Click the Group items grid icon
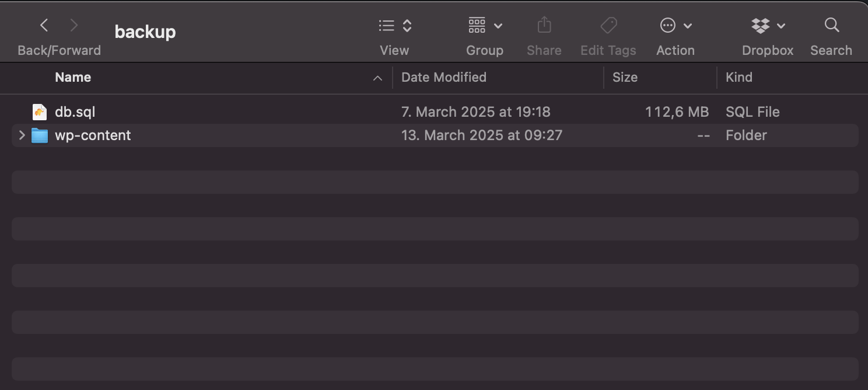The image size is (868, 390). (477, 25)
